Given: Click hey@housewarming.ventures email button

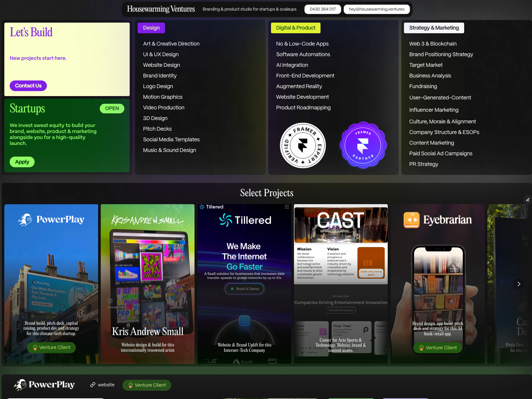Looking at the screenshot, I should point(376,9).
